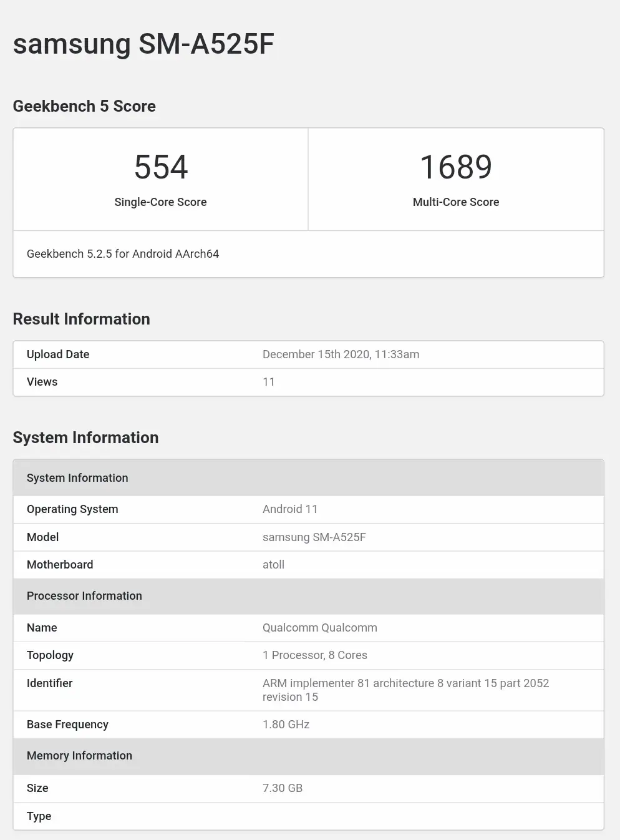
Task: Select the Views count '11'
Action: click(x=269, y=382)
